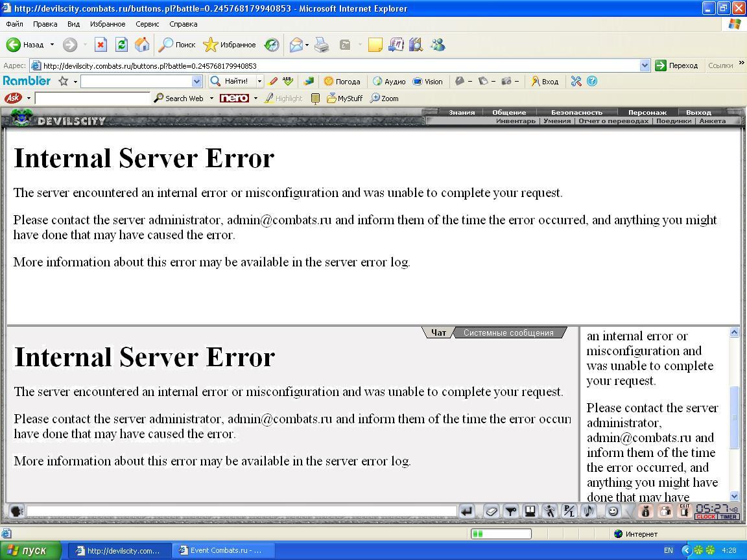Click the Rambler spell-check ABC icon
The image size is (747, 560).
tap(288, 82)
